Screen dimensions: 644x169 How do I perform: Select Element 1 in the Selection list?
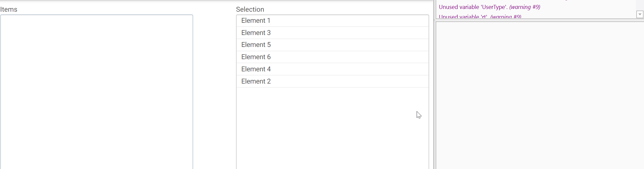[256, 21]
